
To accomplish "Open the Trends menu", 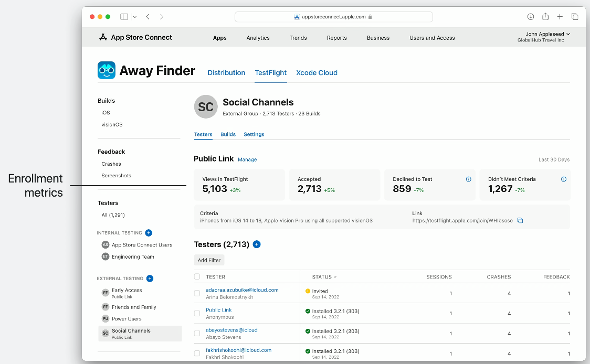I will (298, 38).
